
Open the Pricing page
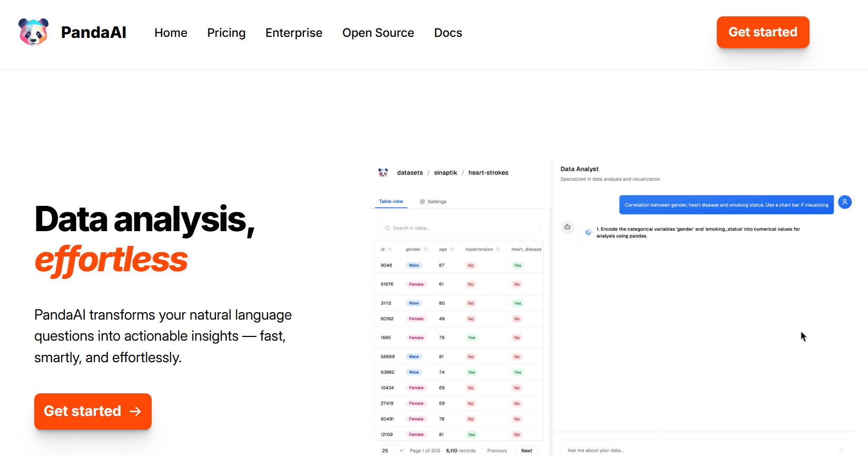(x=226, y=33)
